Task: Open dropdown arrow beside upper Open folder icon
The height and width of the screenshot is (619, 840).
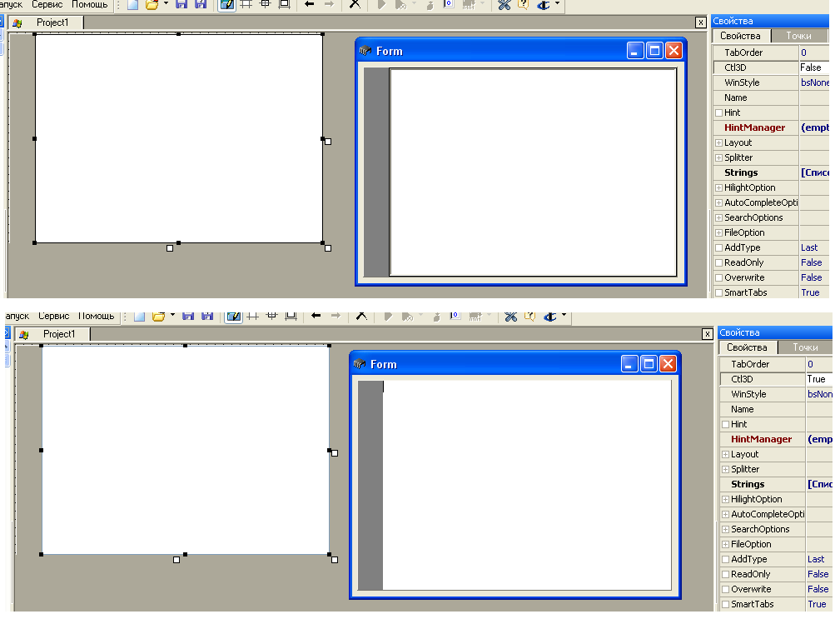Action: click(x=166, y=4)
